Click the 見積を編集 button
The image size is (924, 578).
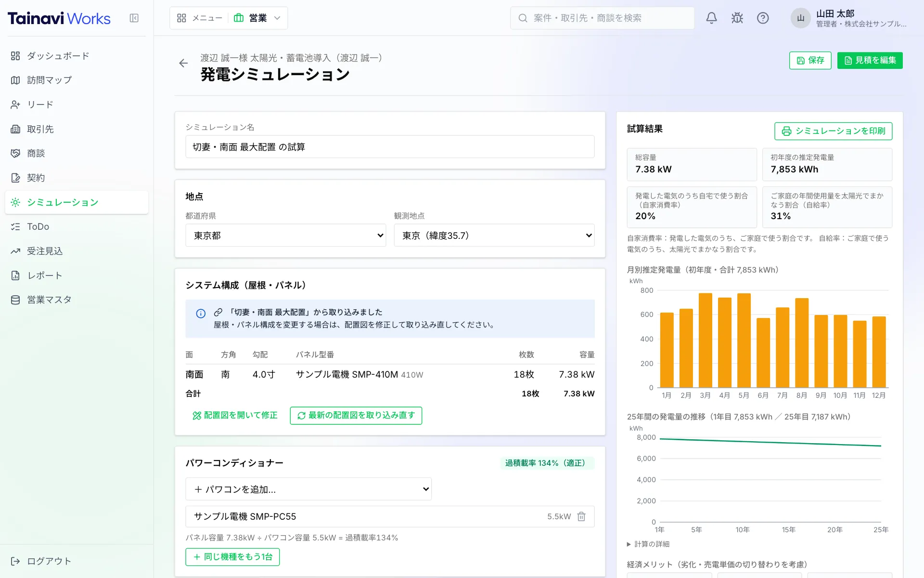(x=870, y=61)
